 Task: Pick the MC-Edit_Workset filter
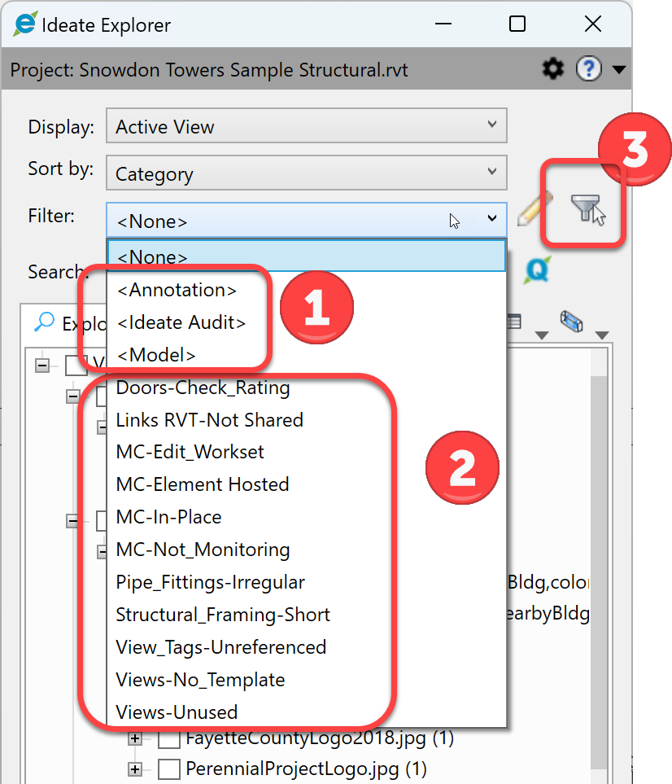tap(307, 452)
